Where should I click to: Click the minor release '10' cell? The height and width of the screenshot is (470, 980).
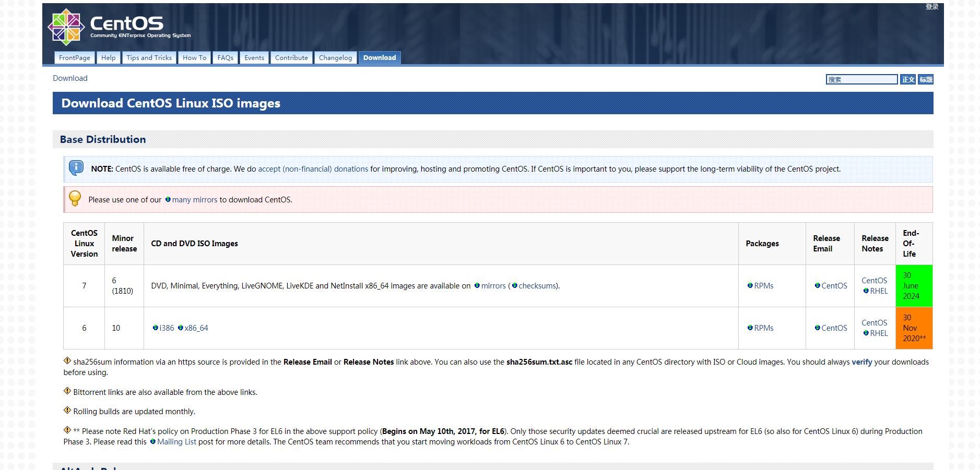click(x=124, y=328)
